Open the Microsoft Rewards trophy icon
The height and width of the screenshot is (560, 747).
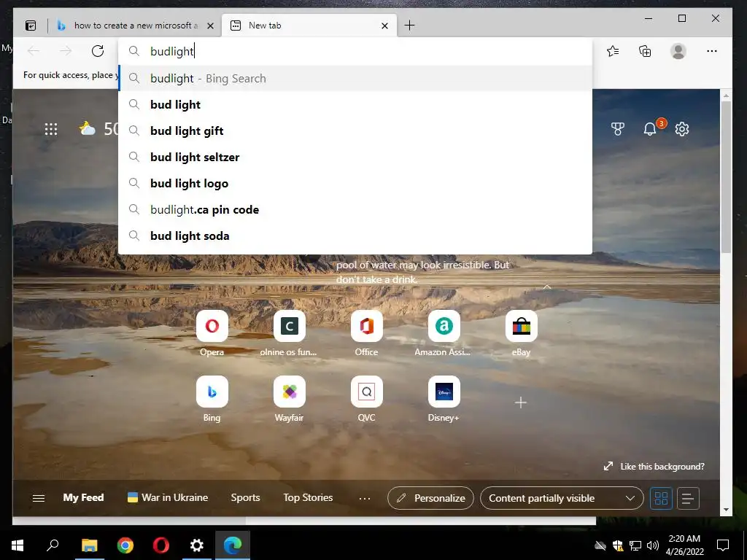click(617, 129)
